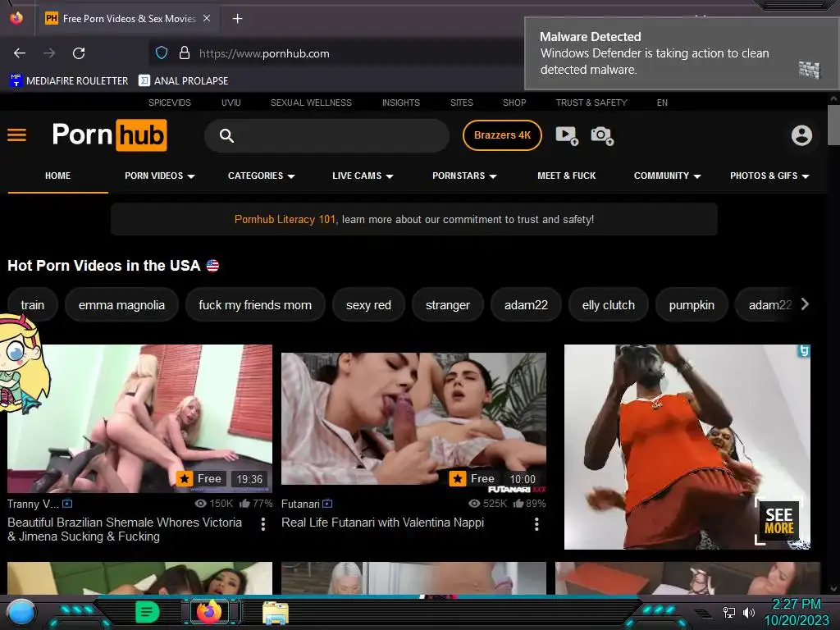840x630 pixels.
Task: Switch to Firefox in the taskbar
Action: 209,612
